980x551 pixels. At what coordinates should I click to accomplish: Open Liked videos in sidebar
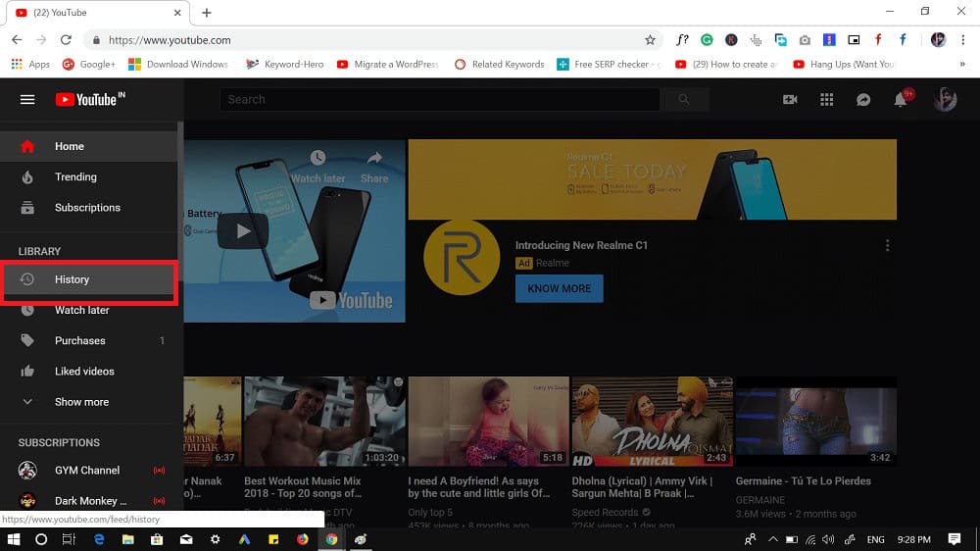click(88, 372)
